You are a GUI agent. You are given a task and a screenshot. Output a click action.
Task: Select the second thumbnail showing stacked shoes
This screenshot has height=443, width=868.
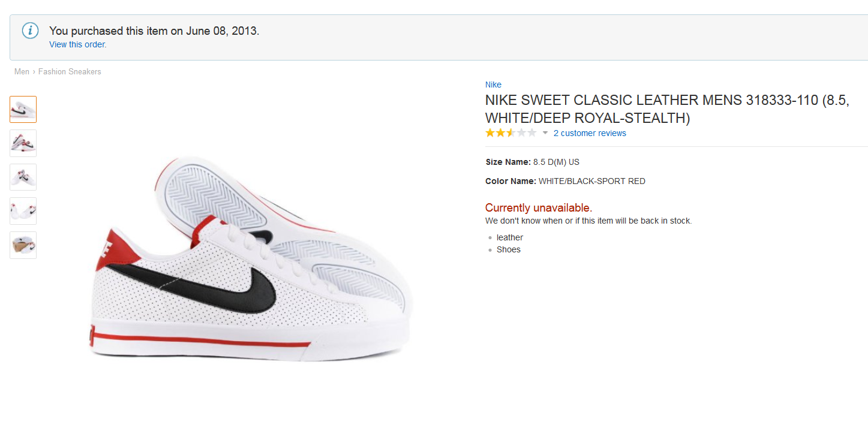[x=23, y=143]
